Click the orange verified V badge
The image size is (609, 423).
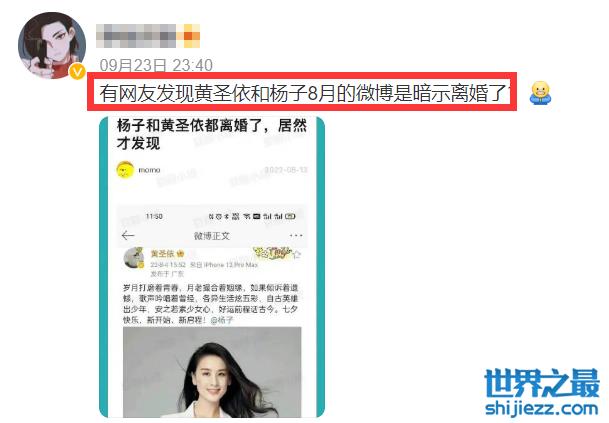tap(77, 72)
